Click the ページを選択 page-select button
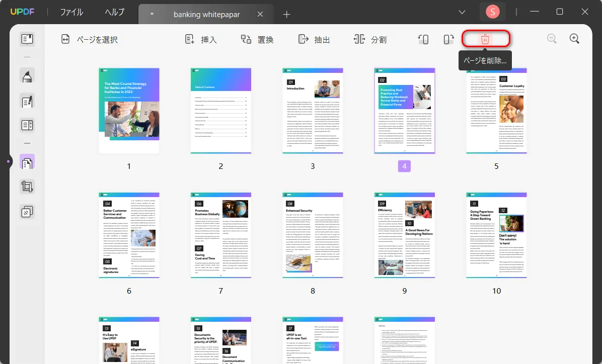The width and height of the screenshot is (602, 364). (90, 40)
